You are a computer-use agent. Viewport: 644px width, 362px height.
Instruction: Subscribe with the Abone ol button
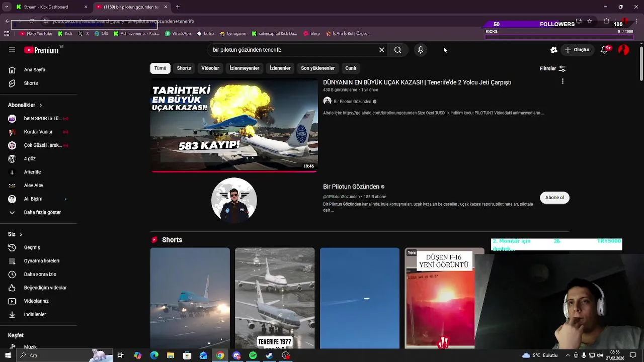click(554, 198)
